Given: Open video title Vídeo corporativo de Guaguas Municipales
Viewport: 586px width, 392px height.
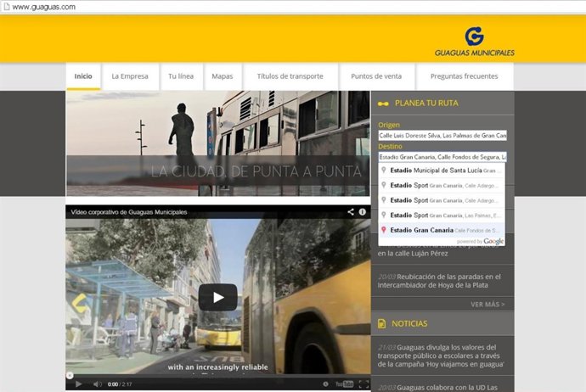Looking at the screenshot, I should (x=129, y=212).
